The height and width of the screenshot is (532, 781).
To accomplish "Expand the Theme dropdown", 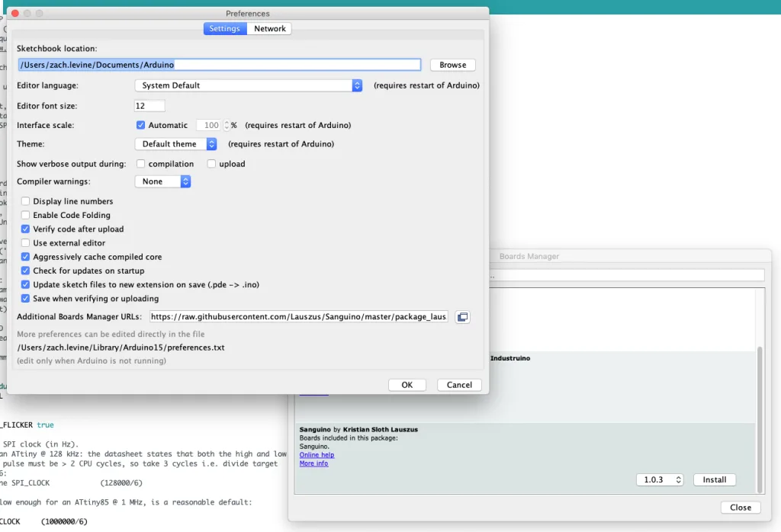I will 176,144.
